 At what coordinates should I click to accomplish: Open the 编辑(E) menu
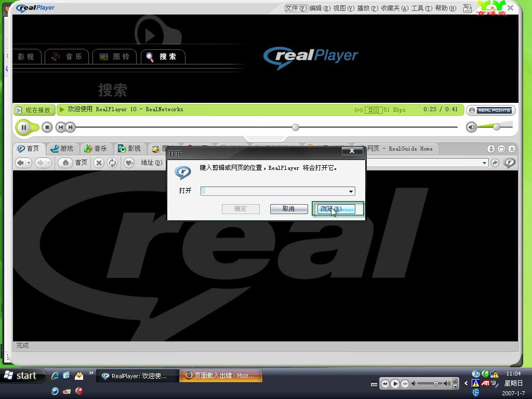click(320, 8)
